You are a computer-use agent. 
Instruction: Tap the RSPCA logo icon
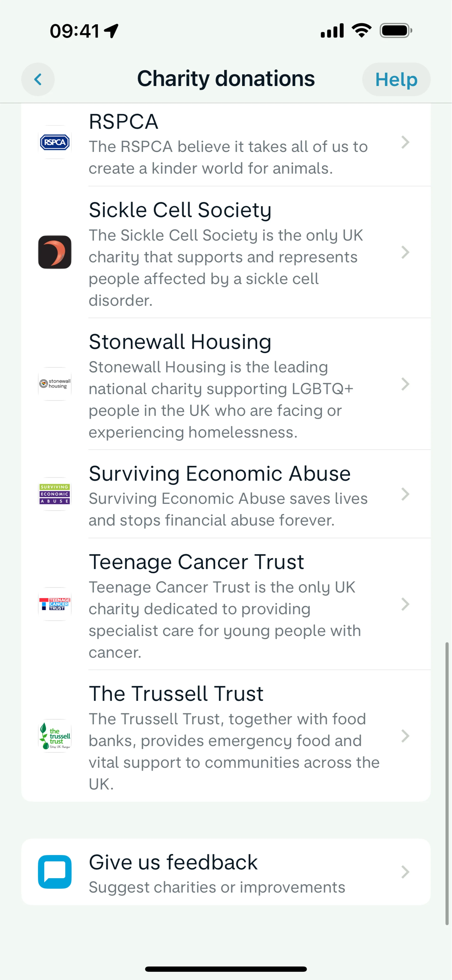click(x=55, y=142)
